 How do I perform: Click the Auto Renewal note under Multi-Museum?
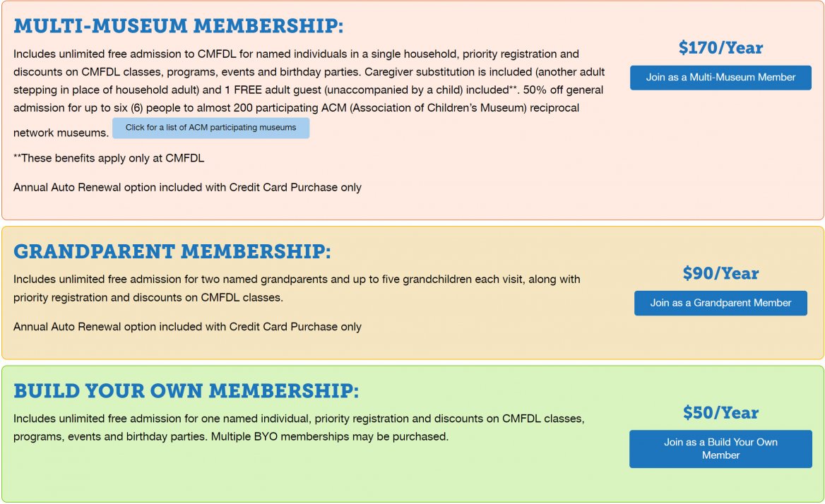coord(187,188)
